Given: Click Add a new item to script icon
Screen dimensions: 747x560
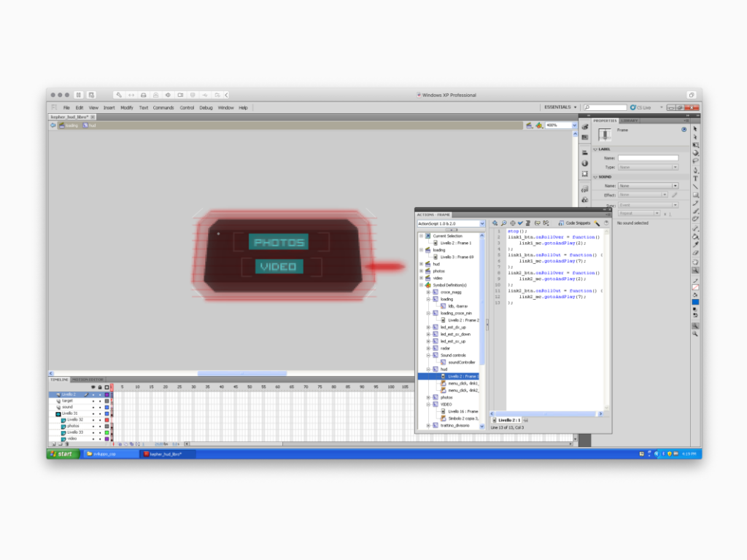Looking at the screenshot, I should [x=495, y=223].
